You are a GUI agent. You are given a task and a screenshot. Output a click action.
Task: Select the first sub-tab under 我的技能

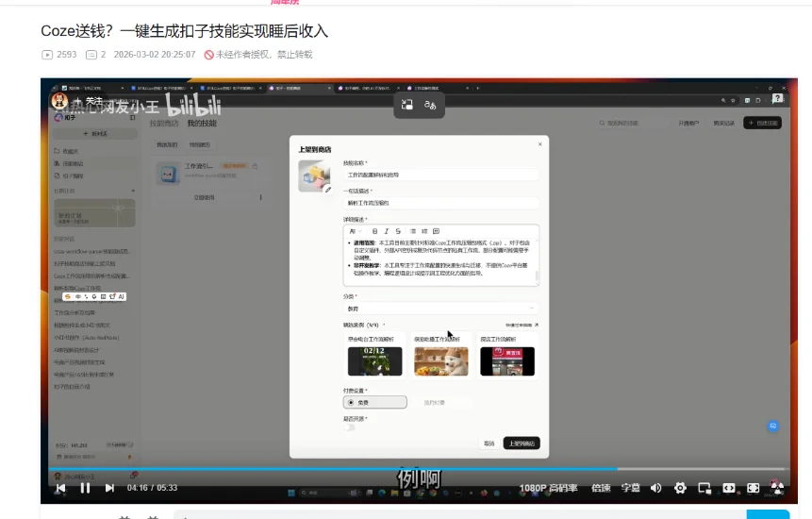pos(167,145)
